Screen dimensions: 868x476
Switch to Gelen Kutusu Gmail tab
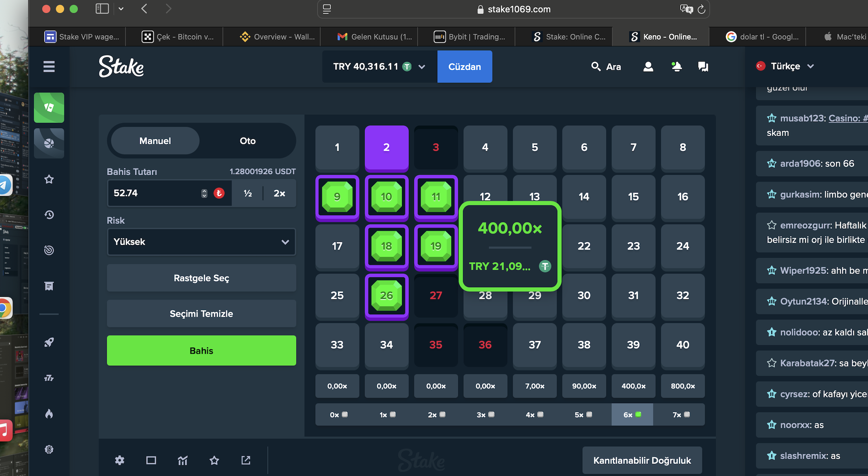(x=374, y=37)
